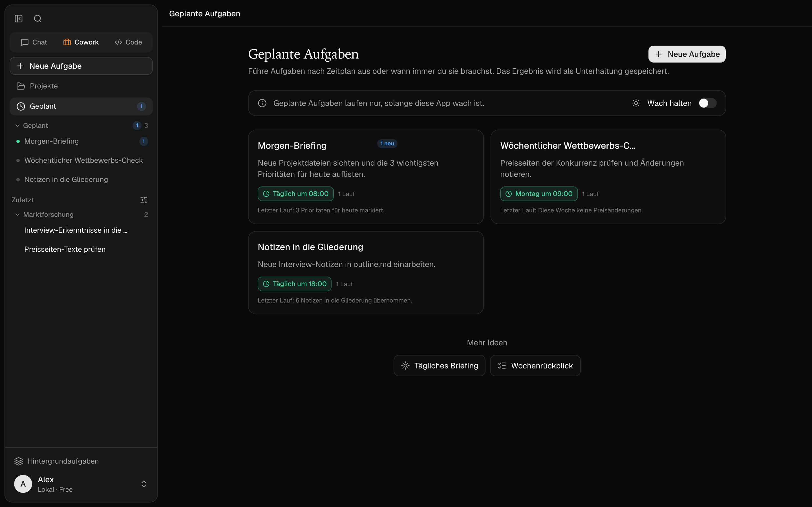Image resolution: width=812 pixels, height=507 pixels.
Task: Collapse the sidebar with the panel icon
Action: tap(18, 18)
